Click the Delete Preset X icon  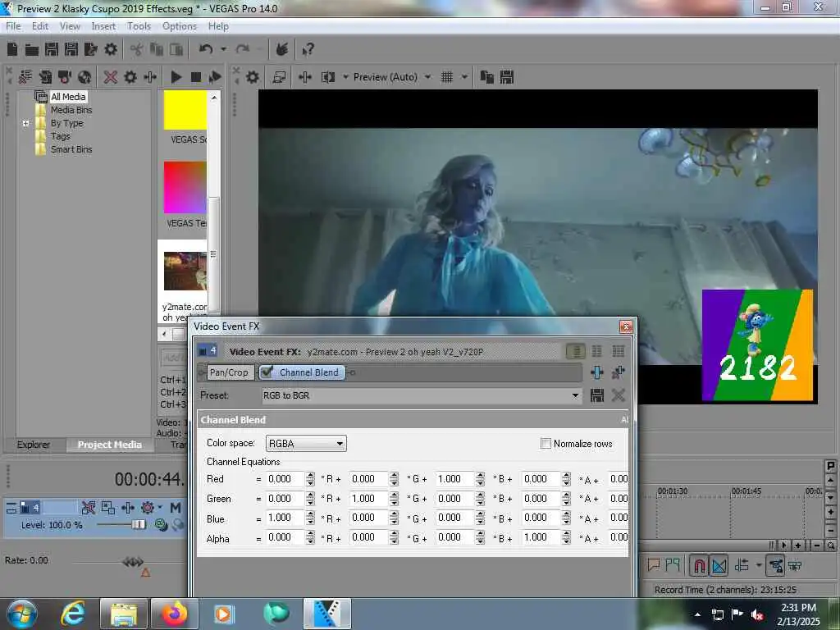619,395
